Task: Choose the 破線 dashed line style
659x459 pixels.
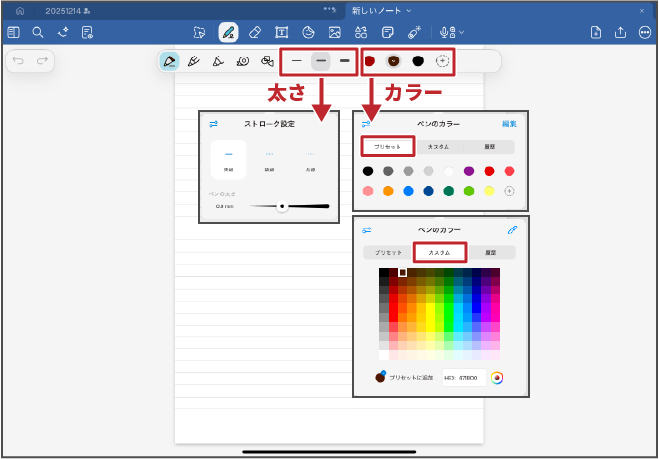Action: coord(269,160)
